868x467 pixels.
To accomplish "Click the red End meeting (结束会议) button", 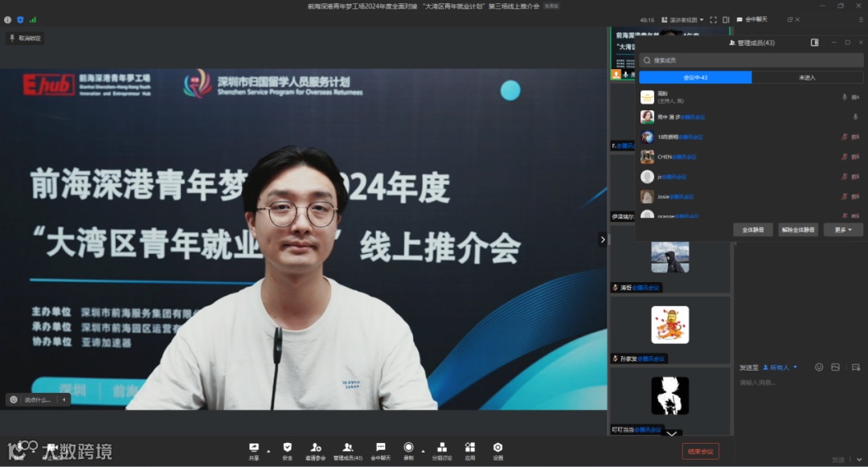I will click(x=700, y=452).
